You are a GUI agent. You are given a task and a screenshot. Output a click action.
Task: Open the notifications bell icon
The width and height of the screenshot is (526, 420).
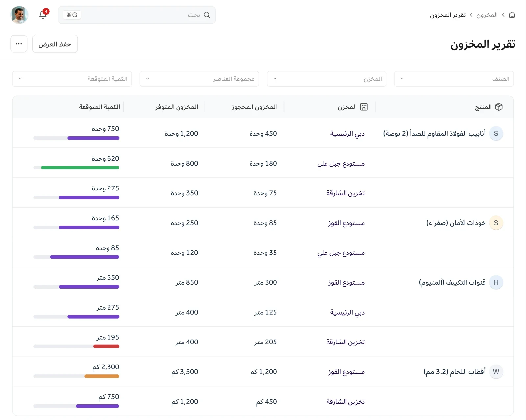click(43, 15)
